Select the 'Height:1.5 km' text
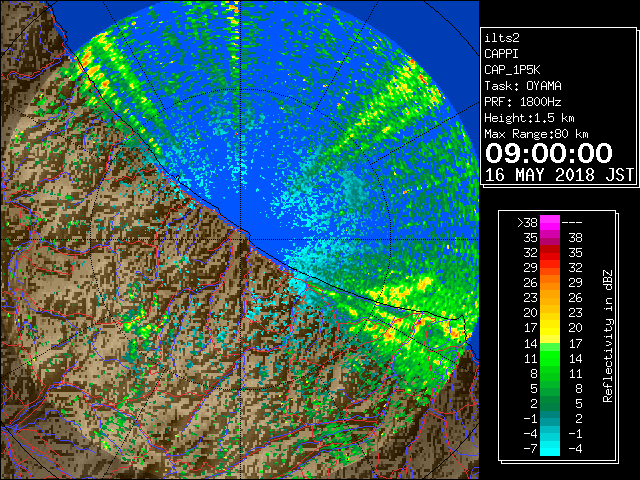The height and width of the screenshot is (480, 640). pyautogui.click(x=529, y=118)
